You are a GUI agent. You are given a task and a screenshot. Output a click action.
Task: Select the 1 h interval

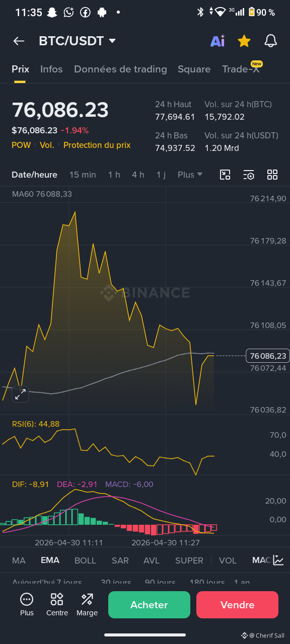(114, 175)
